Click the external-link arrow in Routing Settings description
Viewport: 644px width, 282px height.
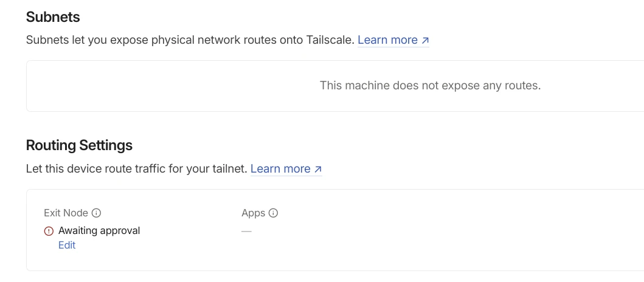(318, 170)
